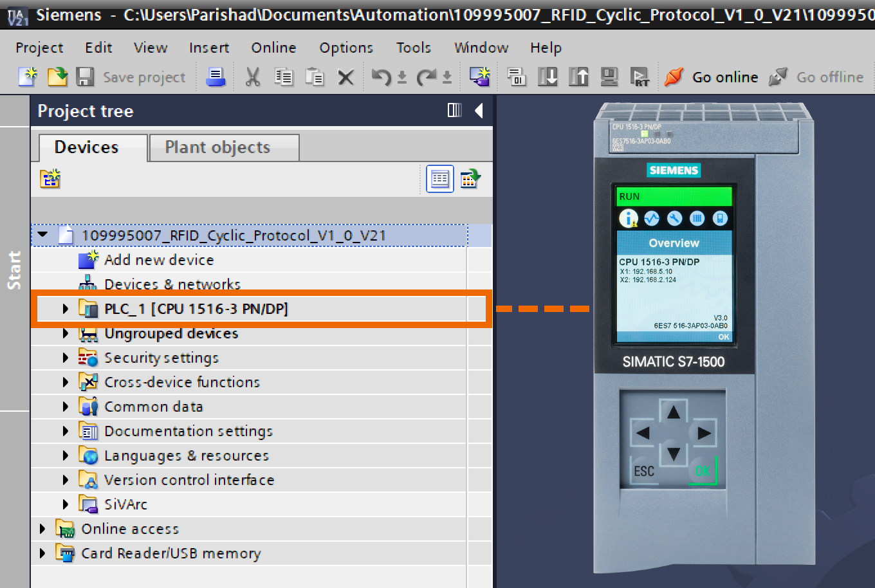Click the Upload from device icon
The image size is (875, 588).
578,77
